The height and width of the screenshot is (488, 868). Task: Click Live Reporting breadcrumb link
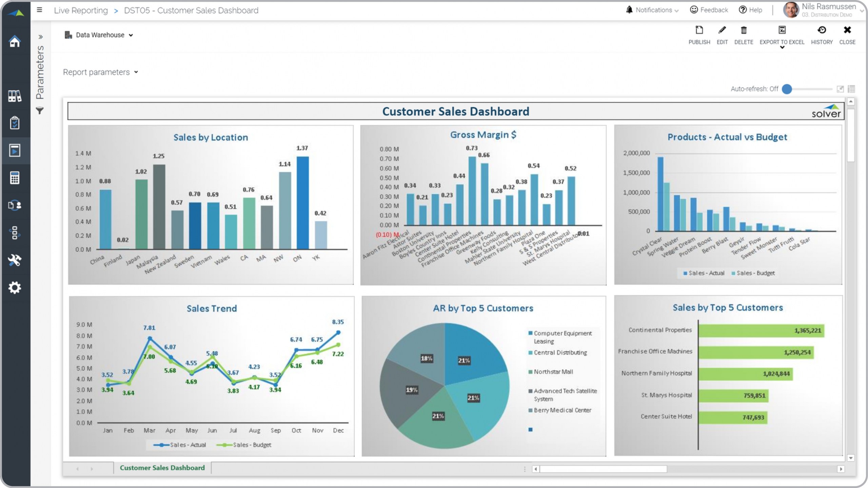pos(81,11)
